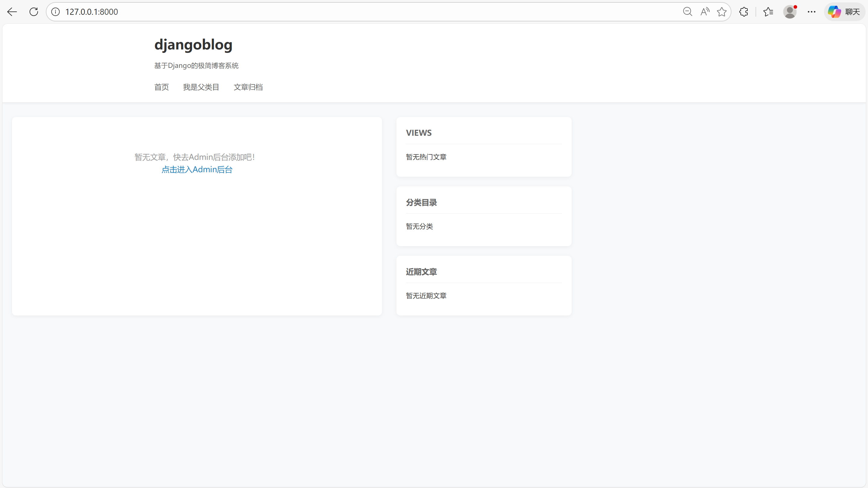Image resolution: width=868 pixels, height=488 pixels.
Task: Open the favorites list icon
Action: tap(768, 12)
